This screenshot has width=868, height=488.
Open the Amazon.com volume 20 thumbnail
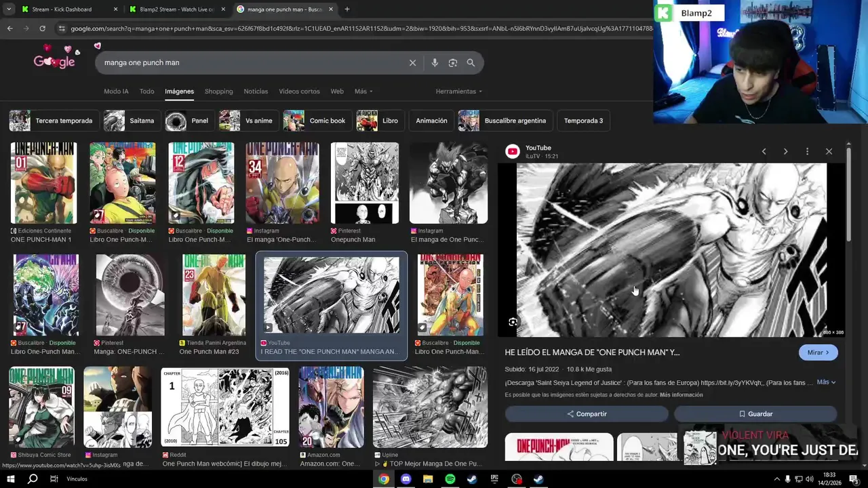(x=331, y=407)
